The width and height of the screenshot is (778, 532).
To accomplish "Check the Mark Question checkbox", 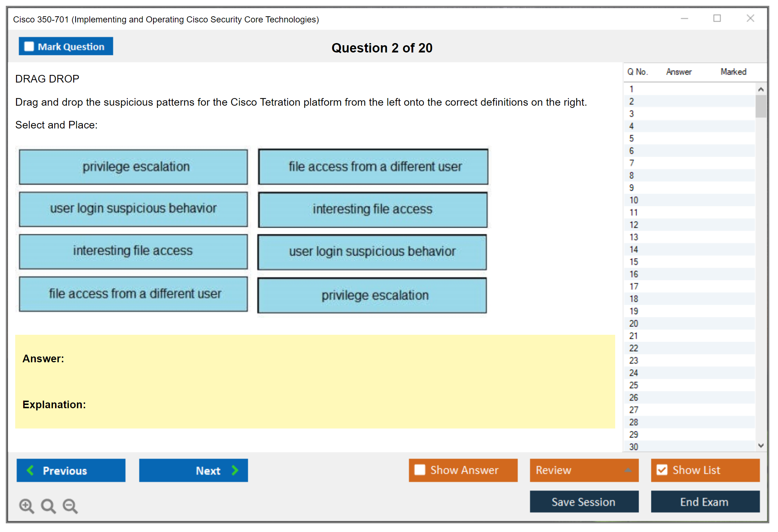I will [29, 47].
